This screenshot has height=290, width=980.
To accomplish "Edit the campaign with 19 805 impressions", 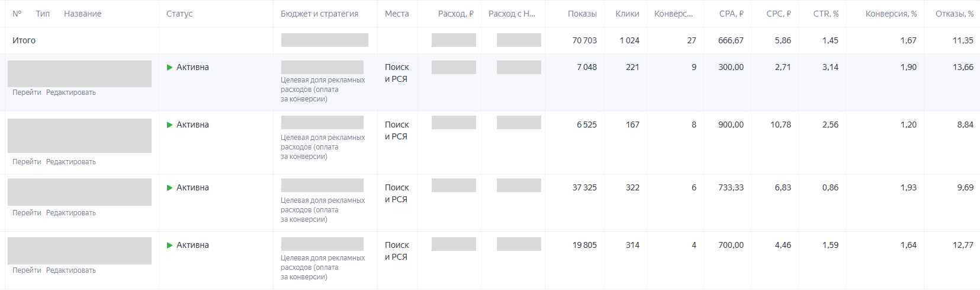I will coord(71,270).
